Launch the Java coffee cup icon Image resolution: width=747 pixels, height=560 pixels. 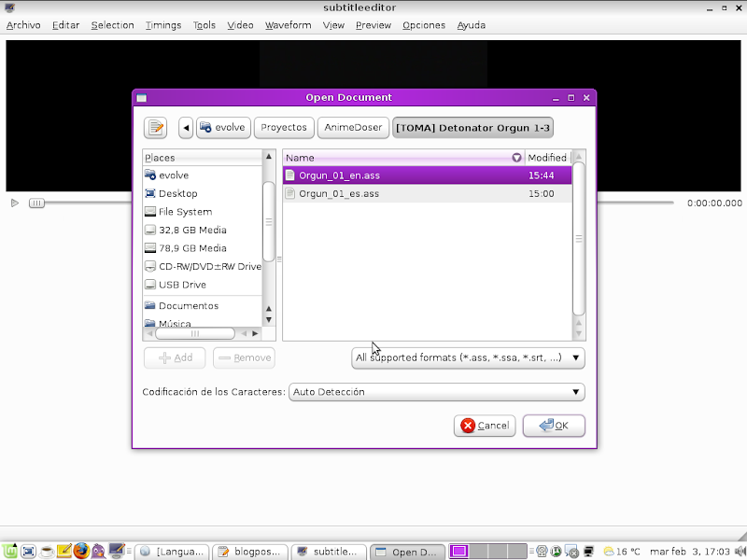tap(47, 552)
